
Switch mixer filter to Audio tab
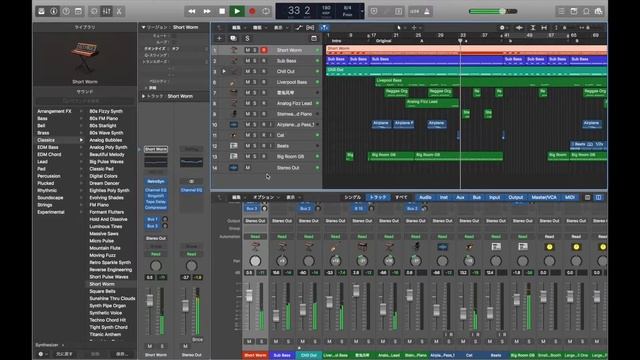(x=425, y=197)
